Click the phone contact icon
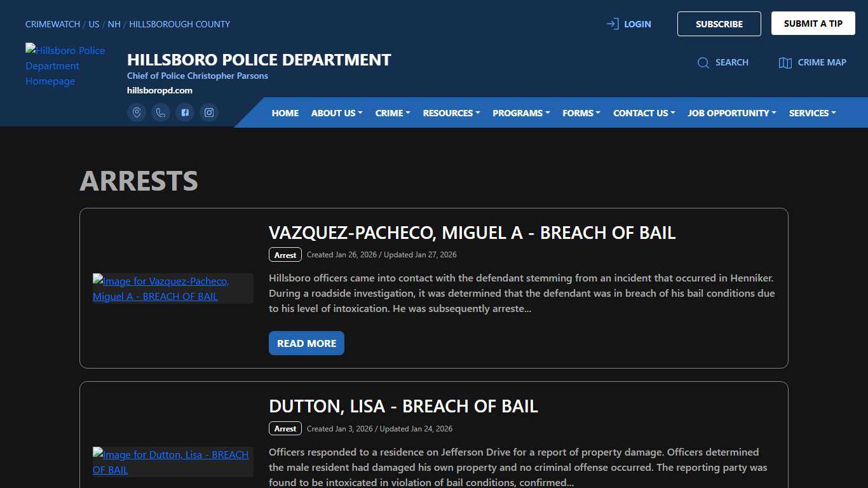This screenshot has height=488, width=868. [161, 112]
